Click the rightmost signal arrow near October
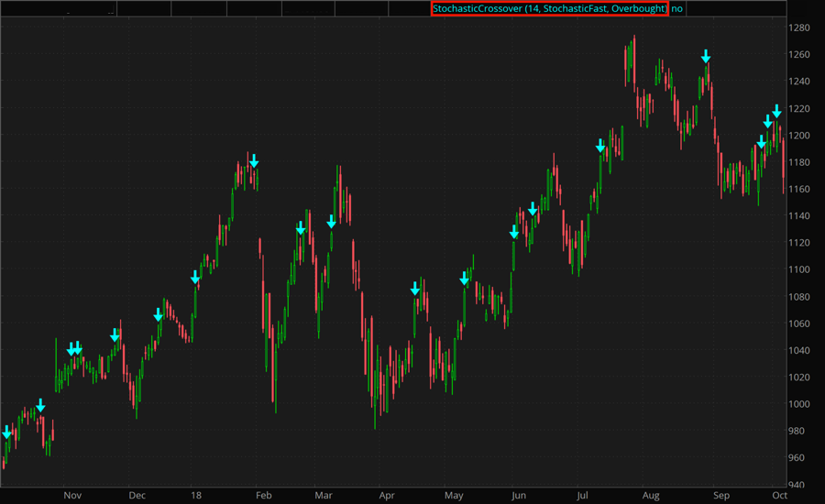This screenshot has width=825, height=504. click(776, 111)
